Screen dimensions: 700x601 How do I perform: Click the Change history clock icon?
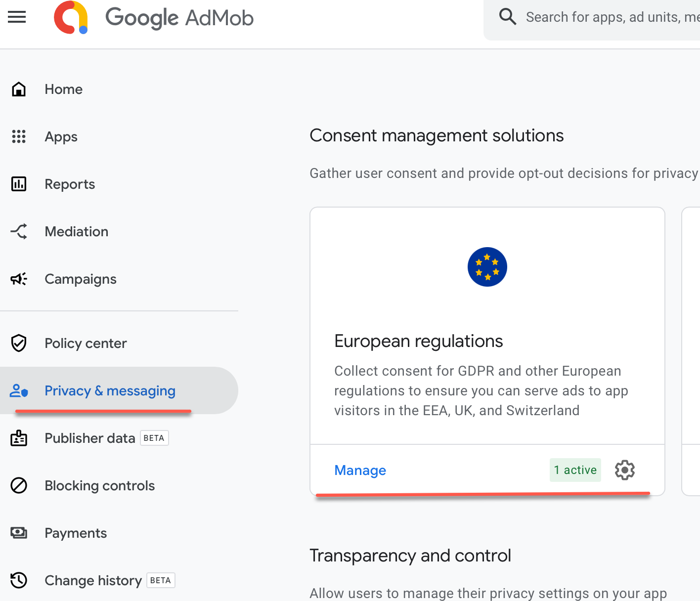point(19,580)
